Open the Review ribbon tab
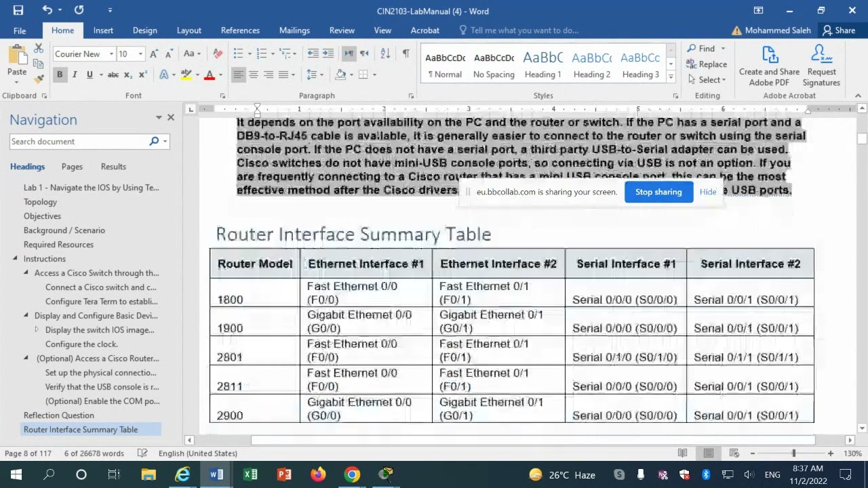868x488 pixels. pyautogui.click(x=342, y=30)
